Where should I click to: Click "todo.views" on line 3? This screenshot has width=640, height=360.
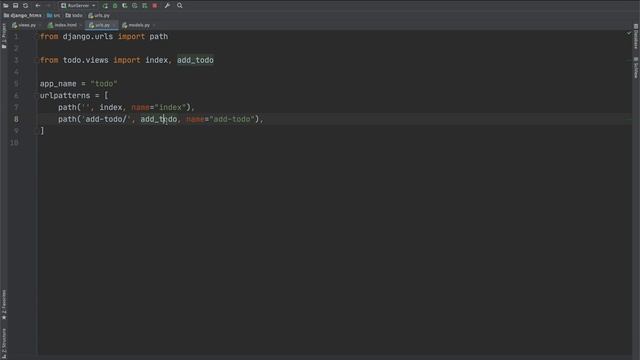pos(86,60)
